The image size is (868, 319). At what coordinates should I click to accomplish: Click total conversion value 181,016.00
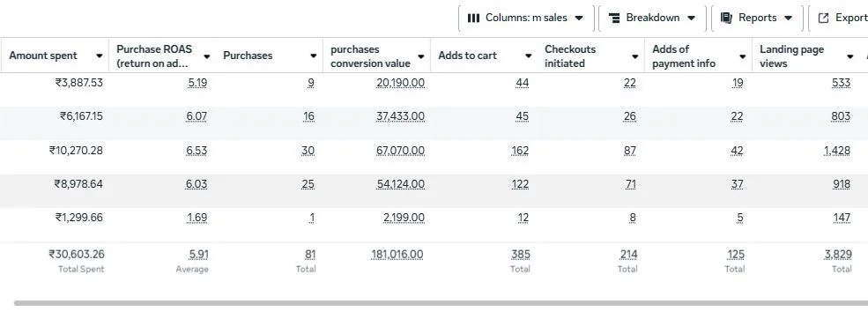click(x=397, y=254)
